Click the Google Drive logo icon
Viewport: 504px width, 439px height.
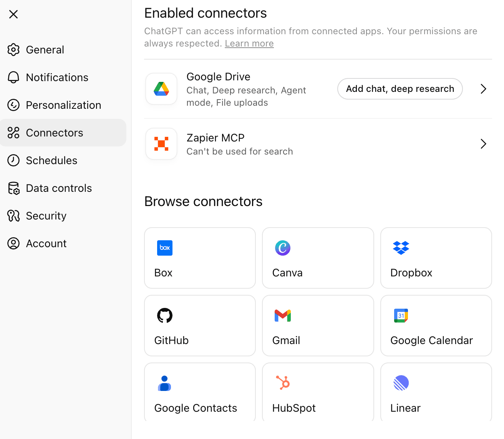pos(161,89)
